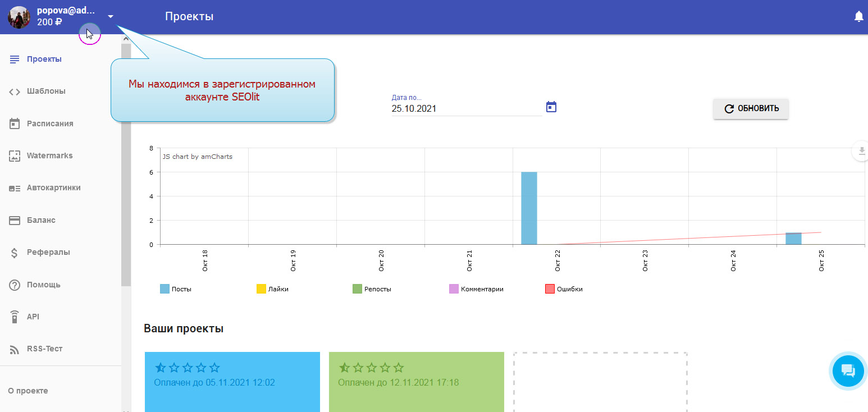Click the notification bell icon
This screenshot has height=412, width=868.
click(858, 17)
